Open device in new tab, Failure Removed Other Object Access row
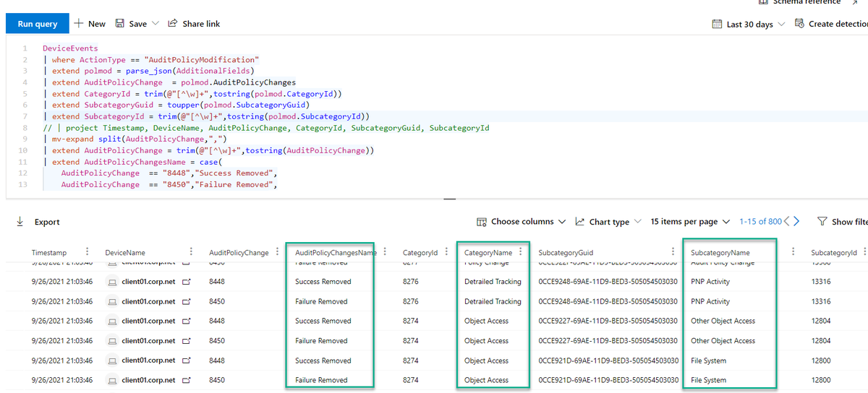Screen dimensions: 868x393 pos(187,340)
